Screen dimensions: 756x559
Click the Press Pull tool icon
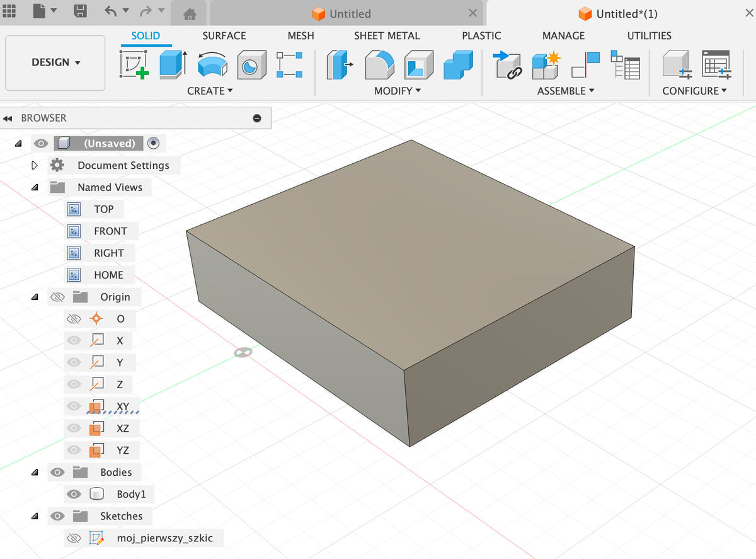click(x=340, y=65)
